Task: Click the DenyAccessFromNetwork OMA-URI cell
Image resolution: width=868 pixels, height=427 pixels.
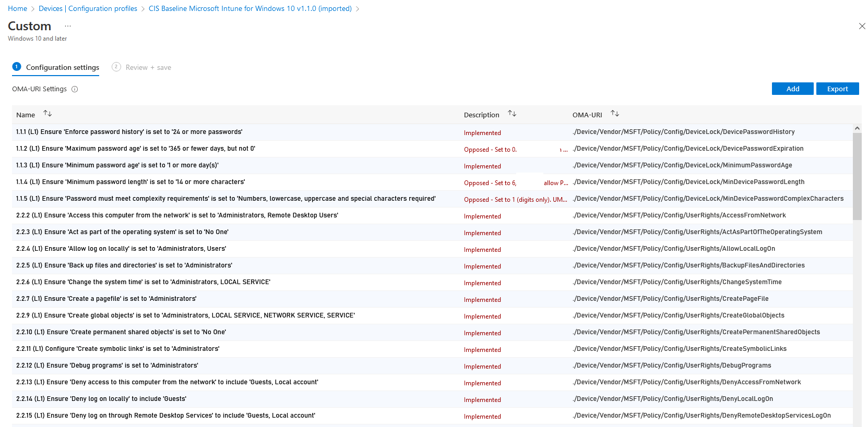Action: coord(687,382)
